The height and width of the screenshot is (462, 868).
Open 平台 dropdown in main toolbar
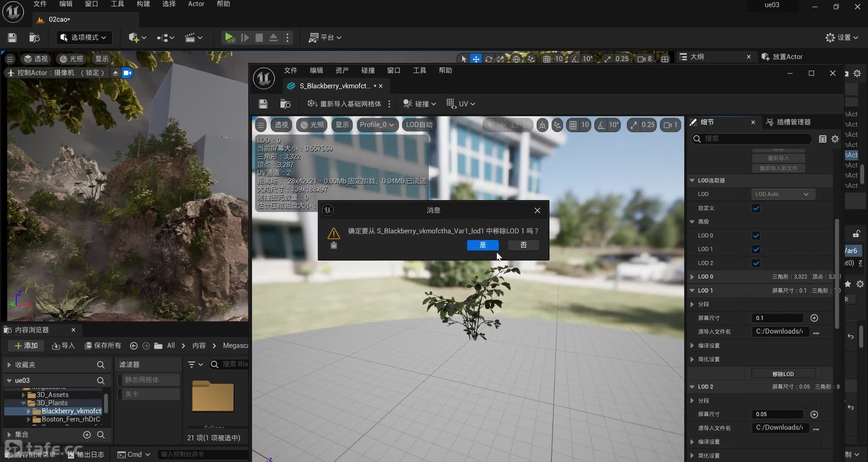[325, 38]
